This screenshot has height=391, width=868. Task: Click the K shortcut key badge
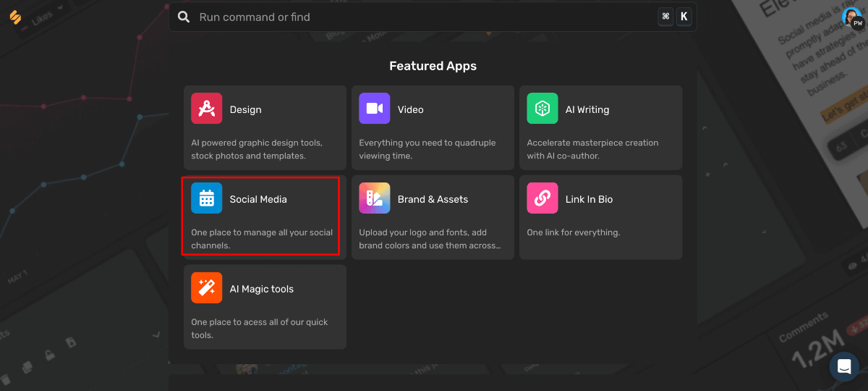[x=684, y=17]
